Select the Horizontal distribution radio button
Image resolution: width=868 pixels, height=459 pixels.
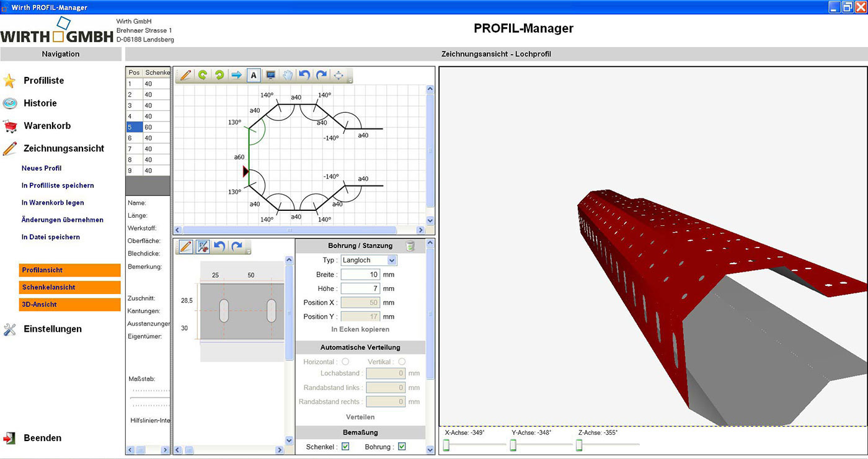(x=345, y=362)
